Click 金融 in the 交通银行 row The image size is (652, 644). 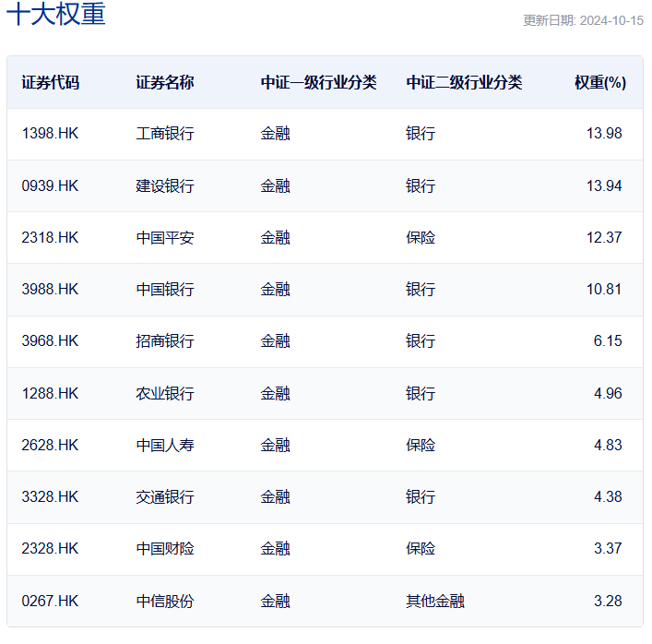[275, 496]
